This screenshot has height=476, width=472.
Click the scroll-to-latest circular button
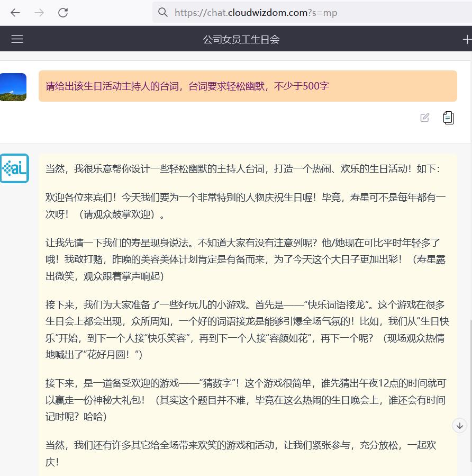[x=460, y=425]
